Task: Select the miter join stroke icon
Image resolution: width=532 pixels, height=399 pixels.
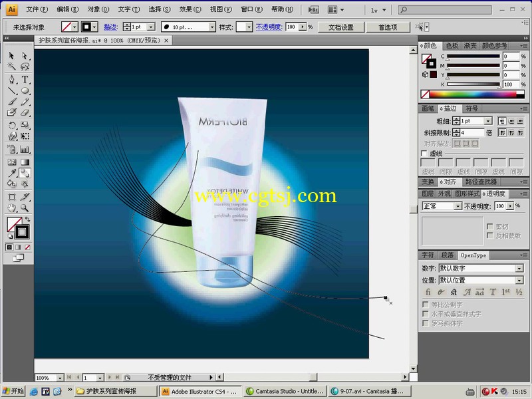Action: [x=502, y=132]
